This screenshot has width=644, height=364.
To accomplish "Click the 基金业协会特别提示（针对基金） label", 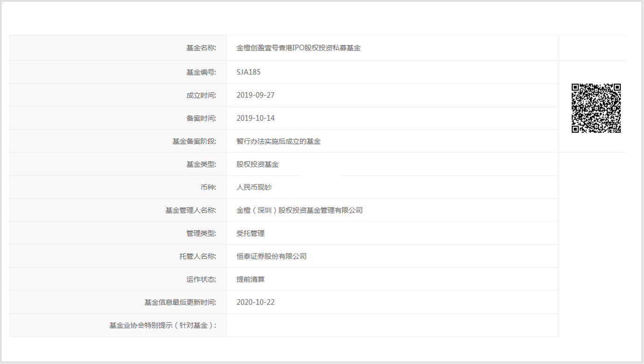I will pos(163,325).
